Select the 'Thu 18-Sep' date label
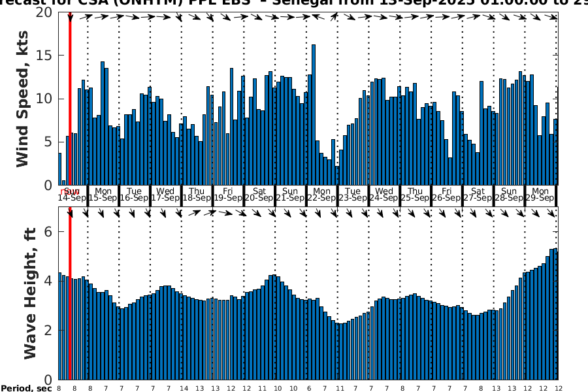Viewport: 588px width, 392px height. point(197,194)
